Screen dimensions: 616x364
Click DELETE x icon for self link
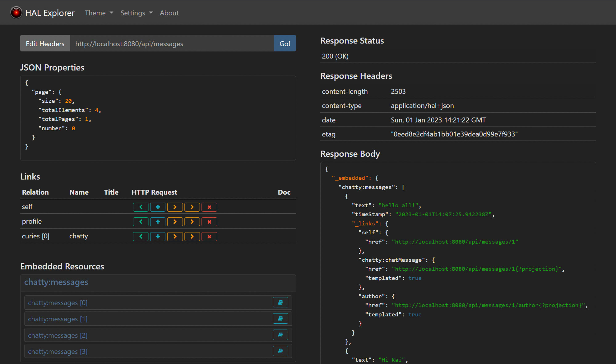click(209, 207)
